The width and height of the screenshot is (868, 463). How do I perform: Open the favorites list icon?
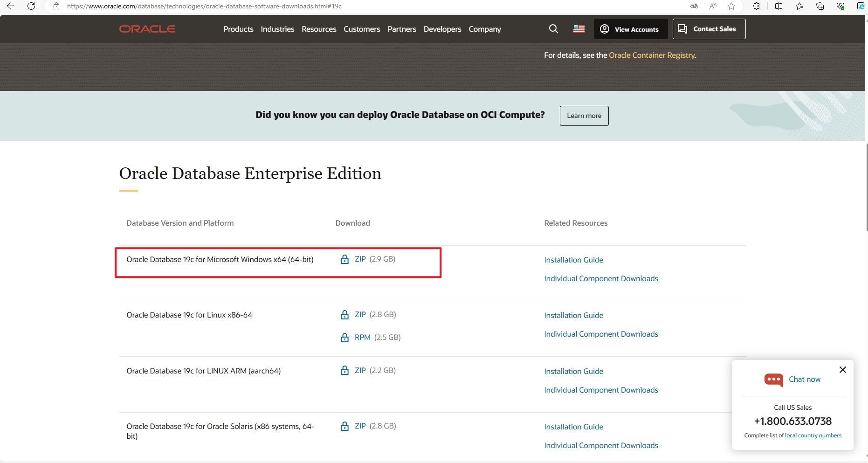(799, 6)
